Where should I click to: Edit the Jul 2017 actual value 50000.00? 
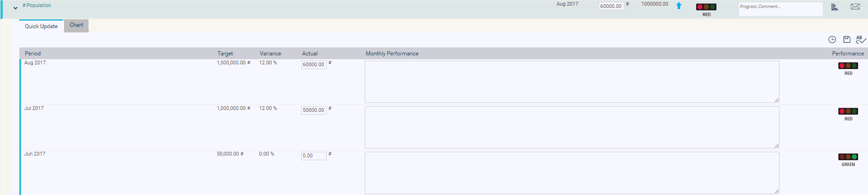314,110
